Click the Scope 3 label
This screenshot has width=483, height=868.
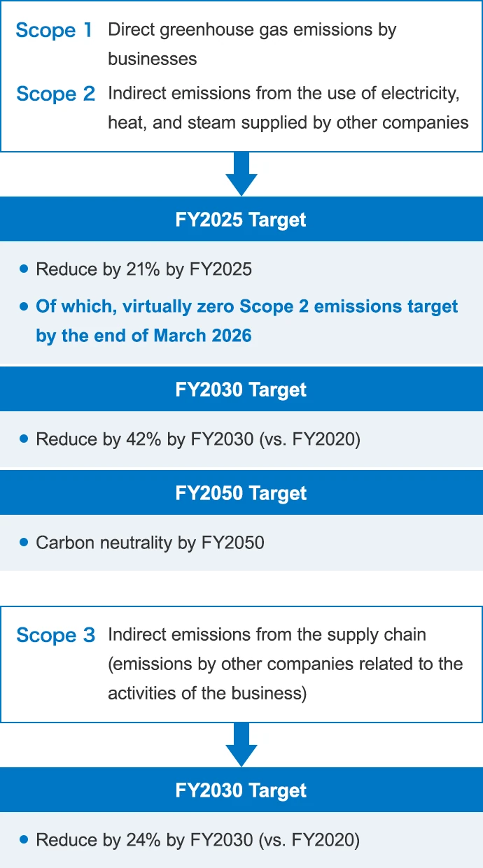55,635
